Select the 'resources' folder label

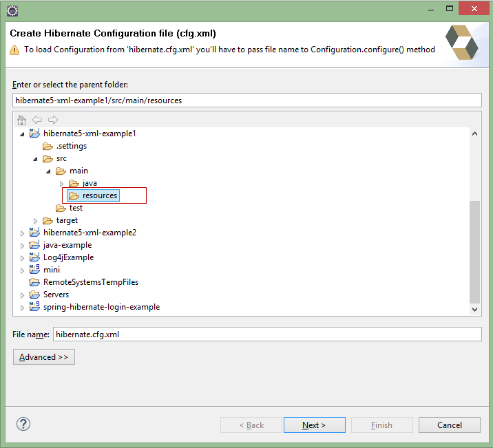point(100,195)
